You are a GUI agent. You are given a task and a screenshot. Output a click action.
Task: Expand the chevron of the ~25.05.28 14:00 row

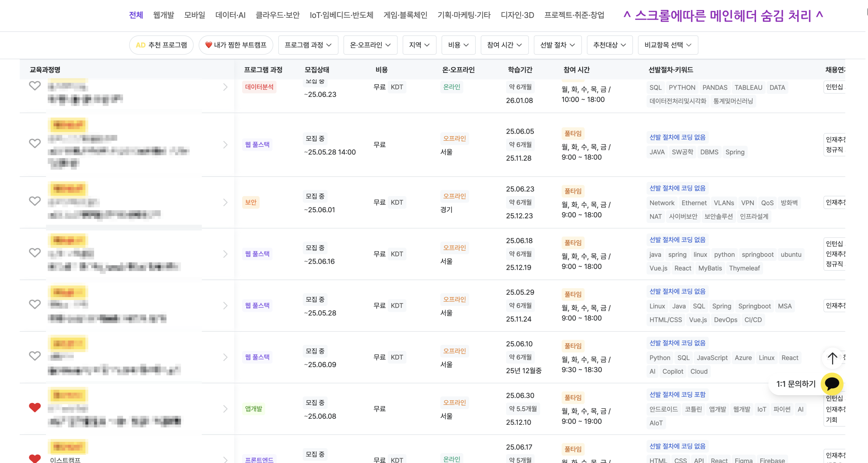[225, 145]
